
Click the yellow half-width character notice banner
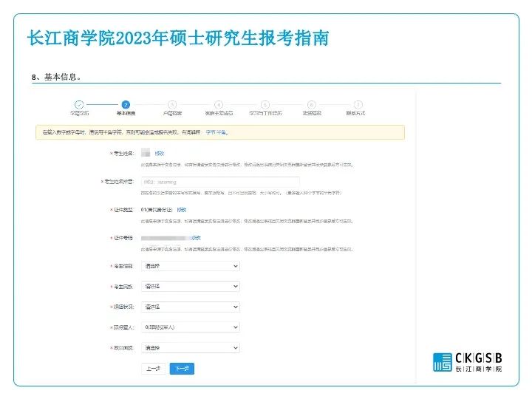coord(220,132)
